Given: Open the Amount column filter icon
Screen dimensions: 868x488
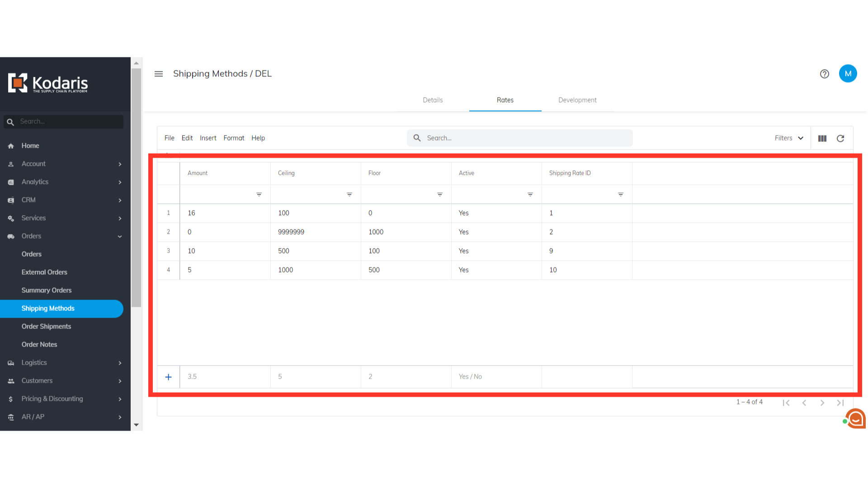Looking at the screenshot, I should pyautogui.click(x=259, y=194).
